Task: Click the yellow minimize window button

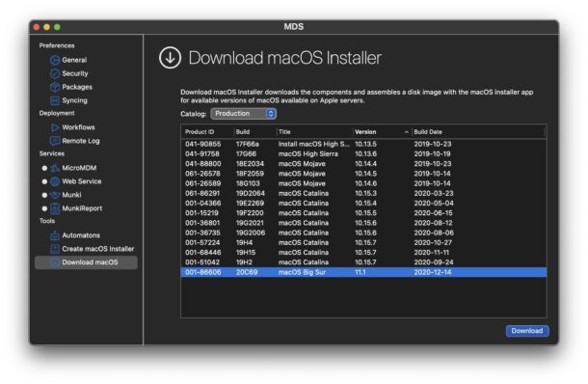Action: tap(47, 27)
